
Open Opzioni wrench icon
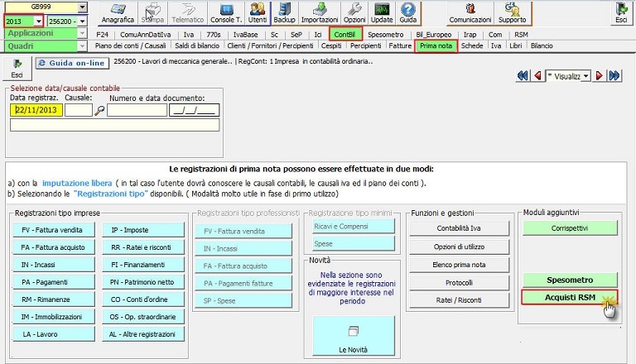pos(354,13)
